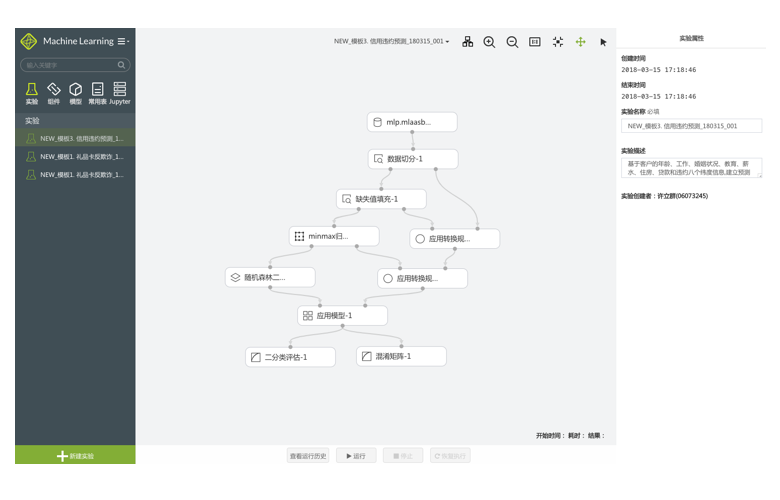The image size is (780, 500).
Task: Open the 模型 cube icon tab
Action: click(x=76, y=94)
